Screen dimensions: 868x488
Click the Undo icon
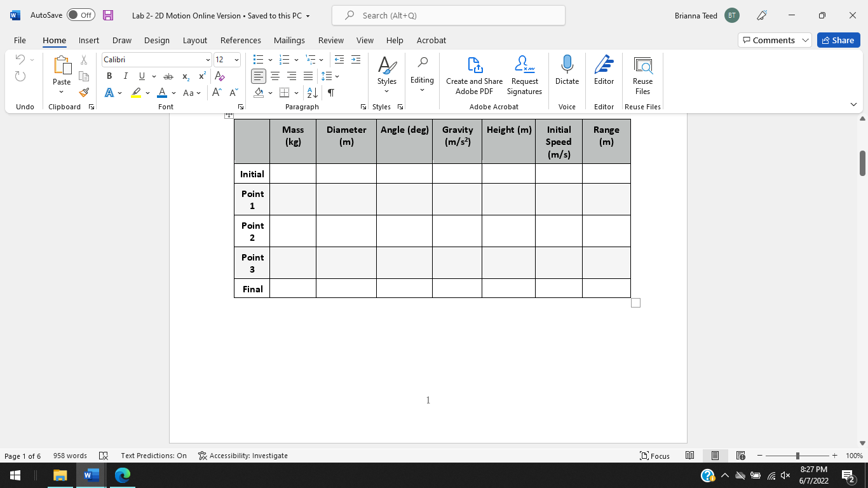point(20,60)
